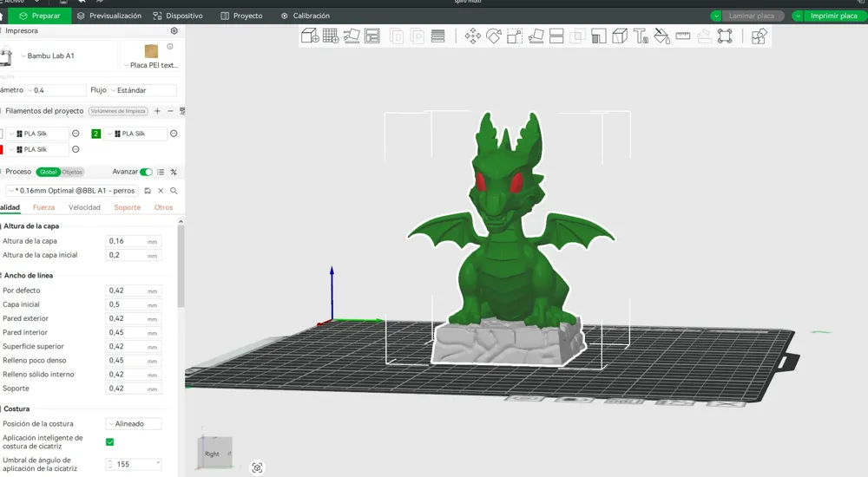Expand arrow beside Imprimir placa

coord(798,16)
